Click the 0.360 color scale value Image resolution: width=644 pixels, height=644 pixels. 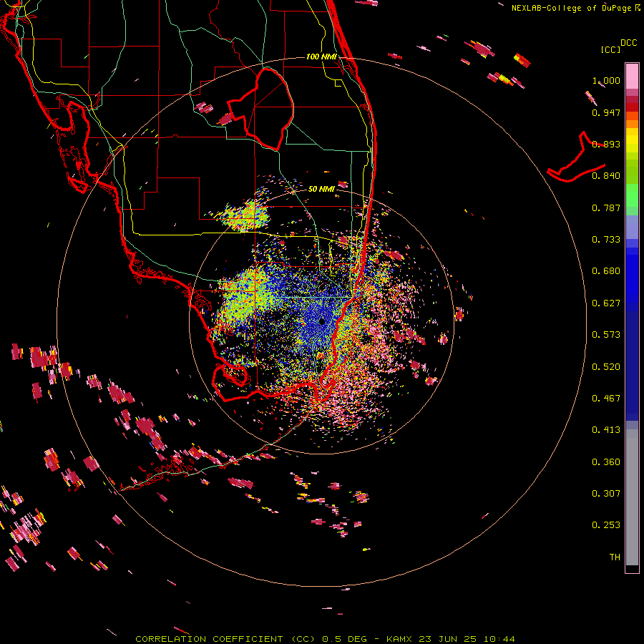pos(606,462)
